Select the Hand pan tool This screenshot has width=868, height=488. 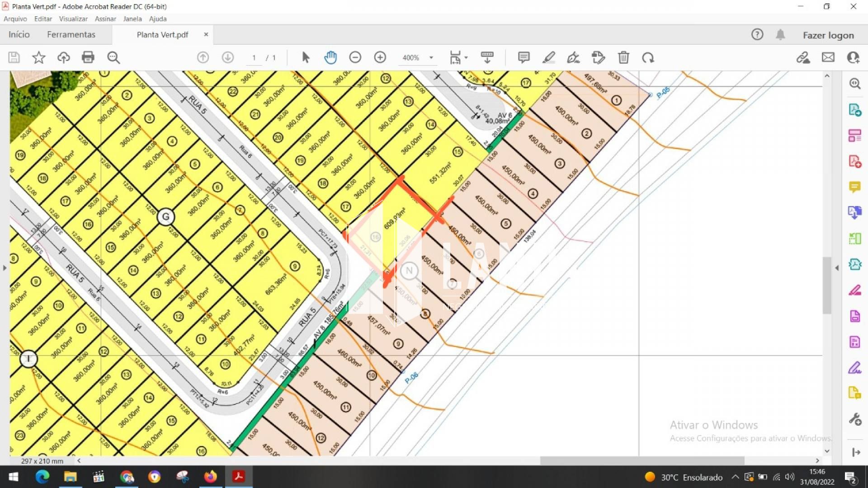(x=330, y=57)
